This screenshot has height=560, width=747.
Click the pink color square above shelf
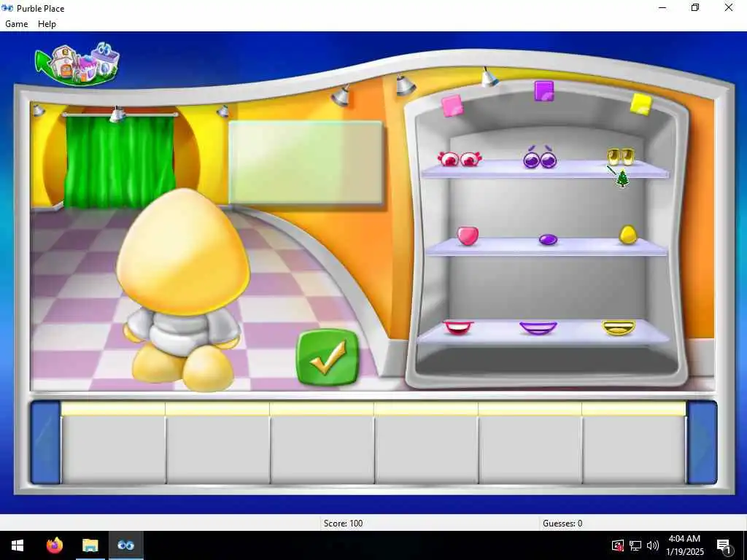click(x=452, y=106)
